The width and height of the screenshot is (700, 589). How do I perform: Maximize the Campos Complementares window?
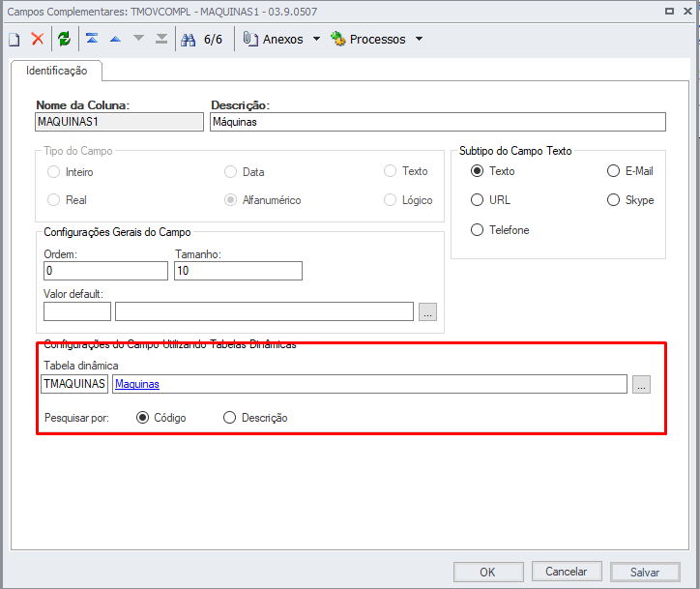coord(669,12)
